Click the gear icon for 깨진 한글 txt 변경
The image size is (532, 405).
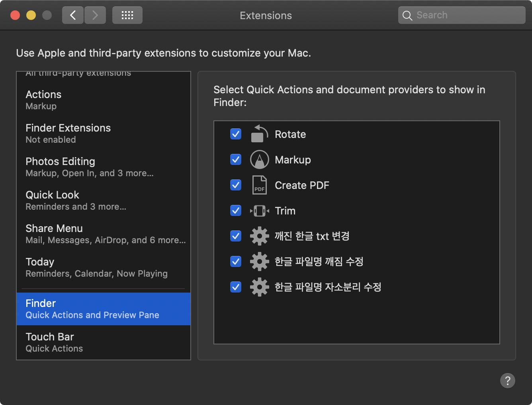coord(259,236)
